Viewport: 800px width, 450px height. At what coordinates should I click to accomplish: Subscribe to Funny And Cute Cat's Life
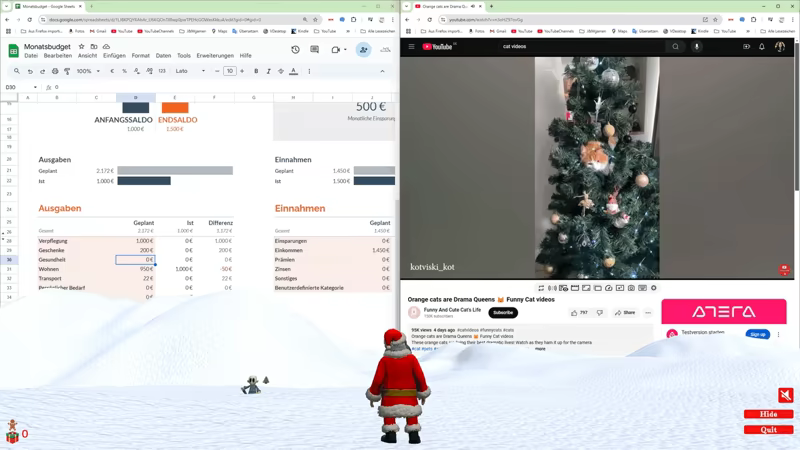tap(503, 313)
